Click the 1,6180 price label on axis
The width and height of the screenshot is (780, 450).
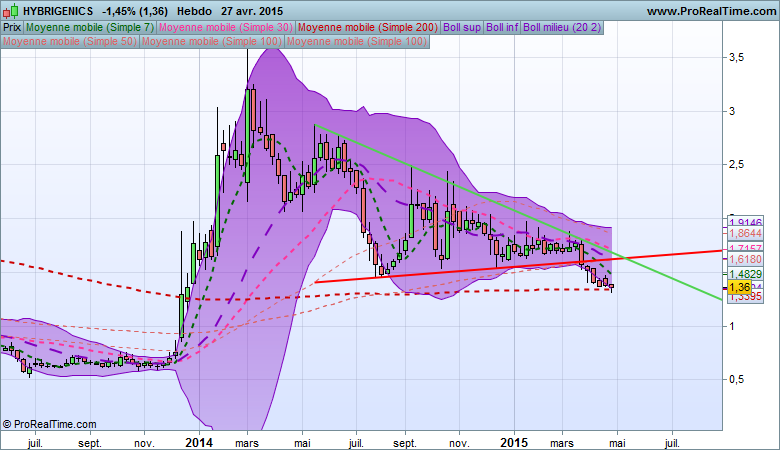pyautogui.click(x=745, y=258)
